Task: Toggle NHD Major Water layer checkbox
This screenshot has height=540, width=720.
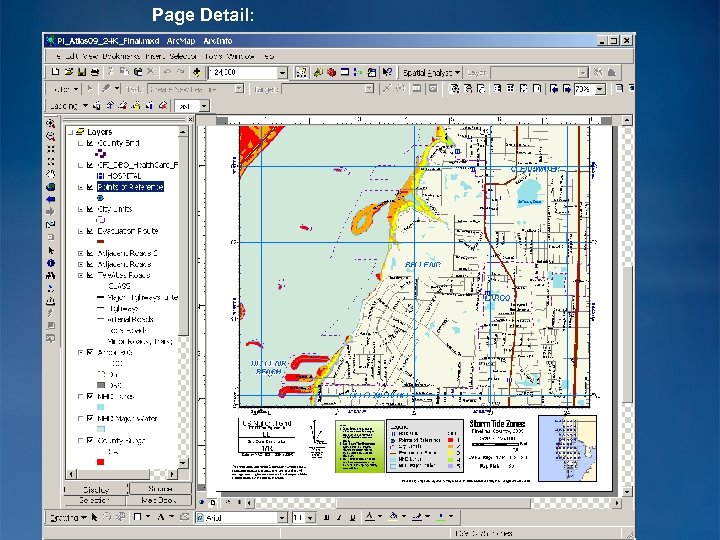Action: (x=90, y=418)
